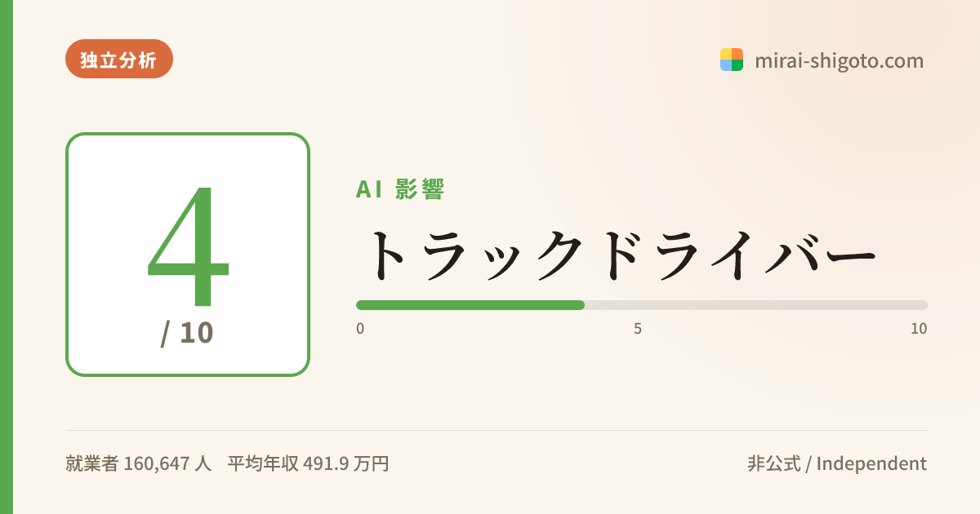Click the 0 mark under the score bar
This screenshot has height=514, width=980.
(x=360, y=329)
